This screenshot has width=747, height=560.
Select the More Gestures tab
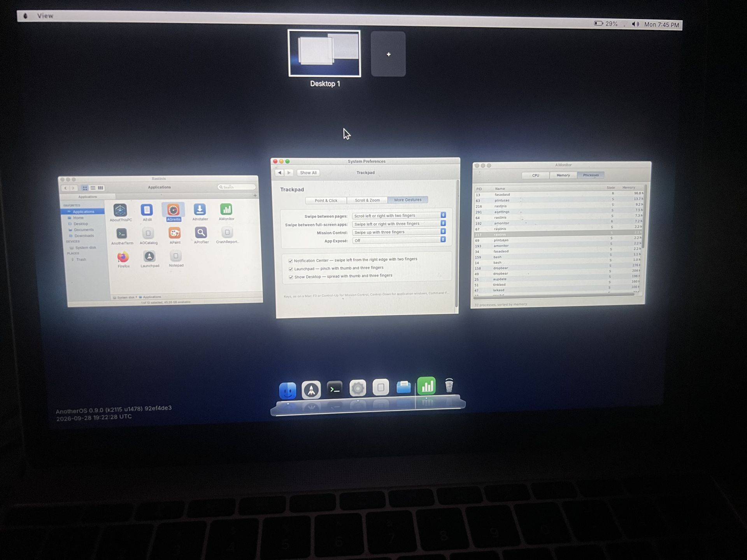408,200
